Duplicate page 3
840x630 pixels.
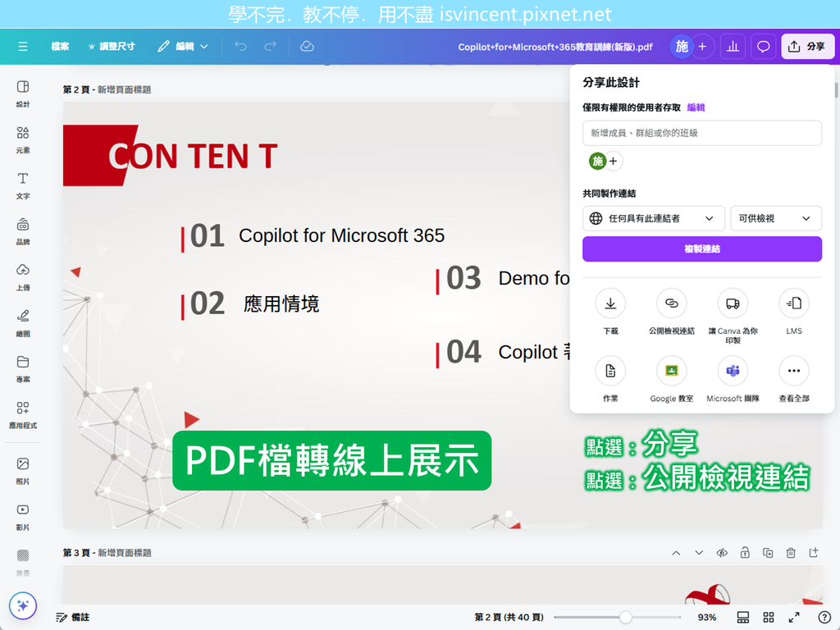(768, 553)
